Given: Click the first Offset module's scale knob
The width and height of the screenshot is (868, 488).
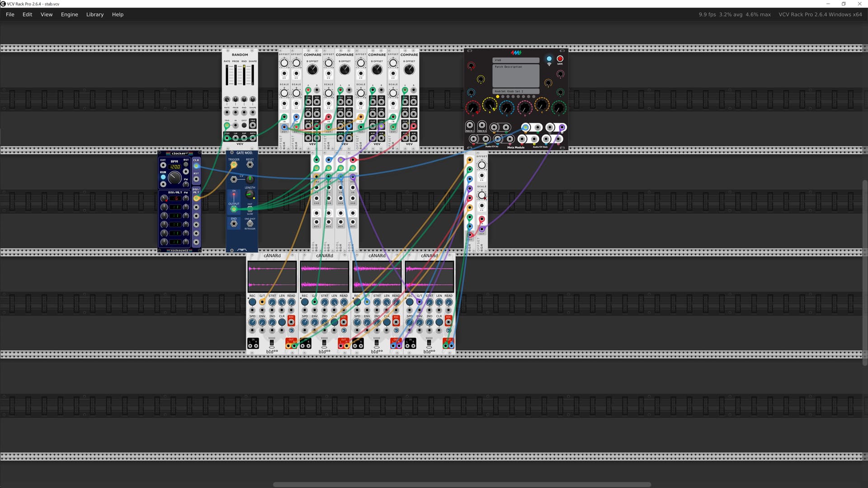Looking at the screenshot, I should tap(284, 93).
